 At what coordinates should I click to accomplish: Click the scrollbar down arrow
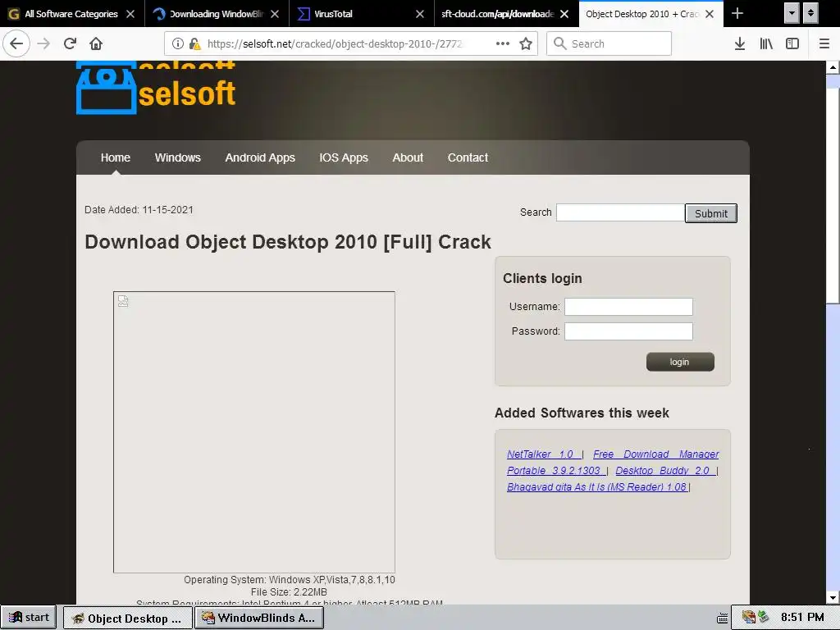833,597
